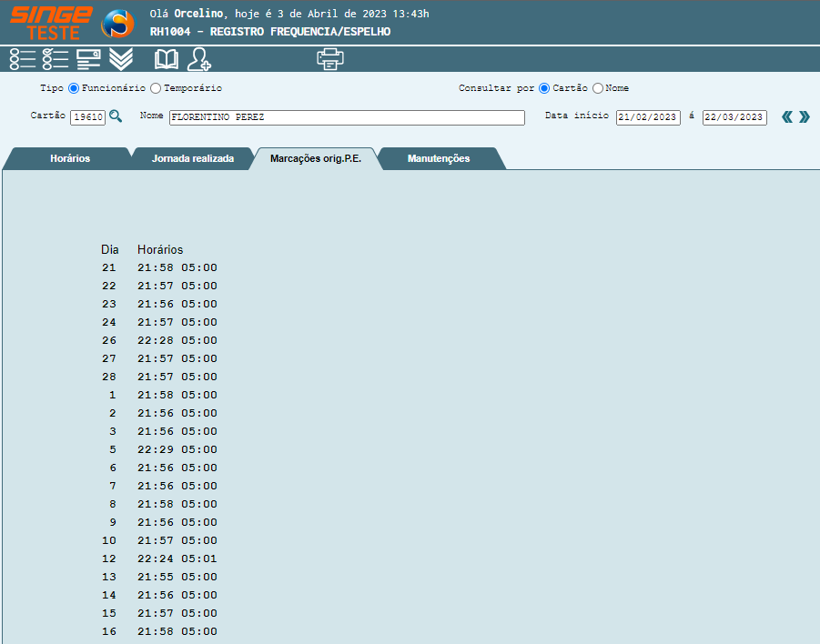820x644 pixels.
Task: Select the Temporário radio option
Action: [x=156, y=88]
